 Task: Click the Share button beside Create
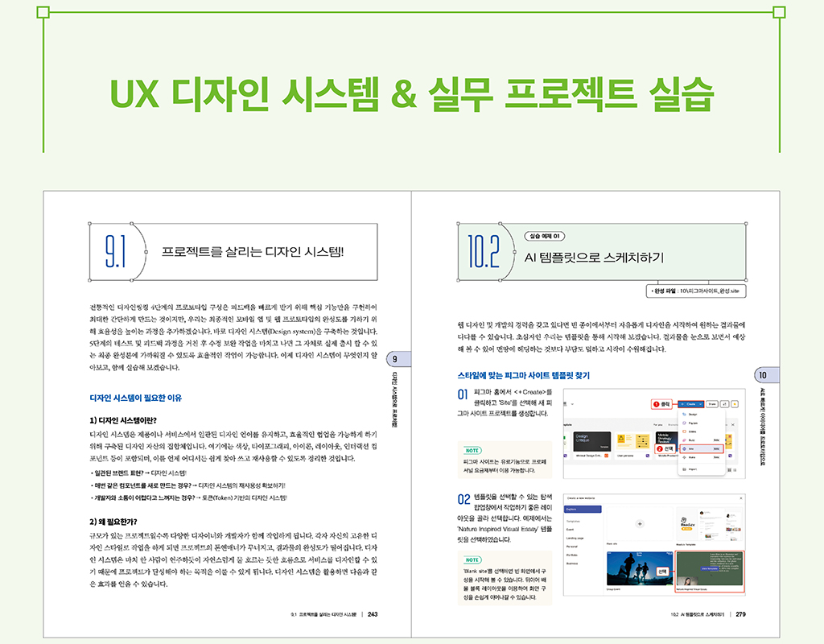pyautogui.click(x=712, y=403)
